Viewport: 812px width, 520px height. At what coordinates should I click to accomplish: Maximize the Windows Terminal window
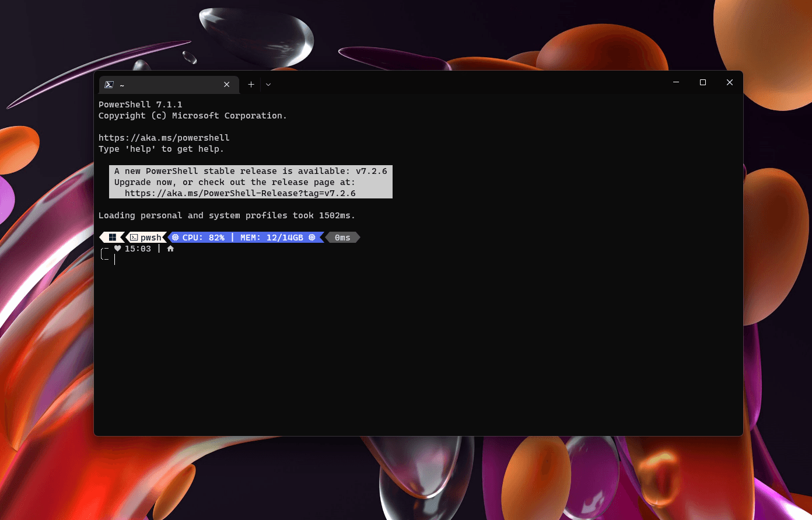[703, 82]
